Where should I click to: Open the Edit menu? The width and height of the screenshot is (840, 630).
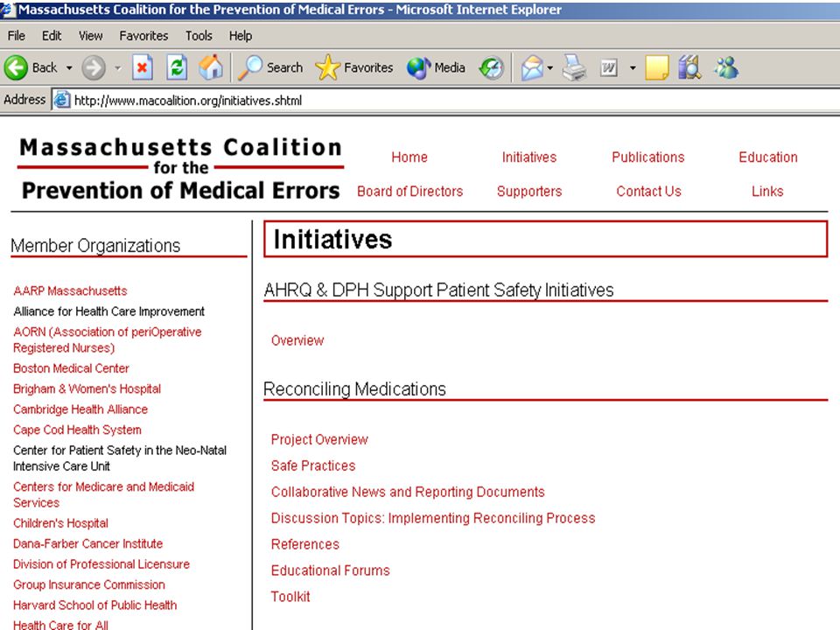click(52, 36)
